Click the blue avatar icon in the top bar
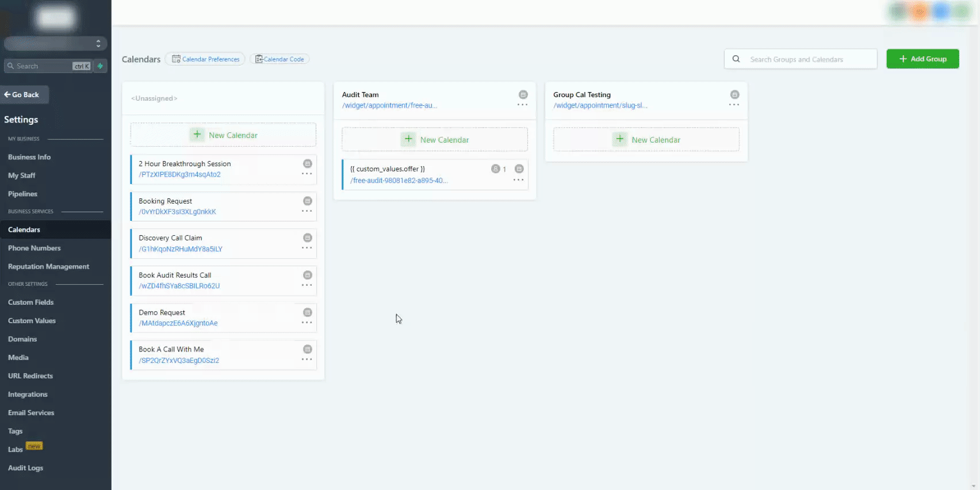This screenshot has height=490, width=980. [x=940, y=12]
